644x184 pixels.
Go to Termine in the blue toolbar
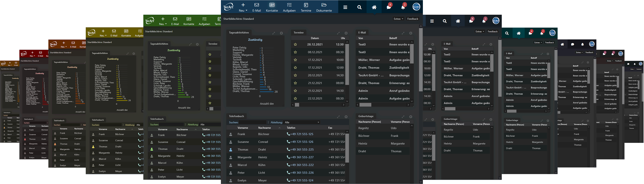pyautogui.click(x=306, y=7)
